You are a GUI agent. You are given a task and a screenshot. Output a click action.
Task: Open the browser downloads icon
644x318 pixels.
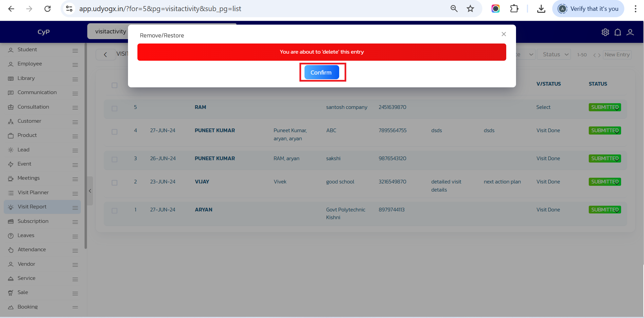[x=541, y=9]
